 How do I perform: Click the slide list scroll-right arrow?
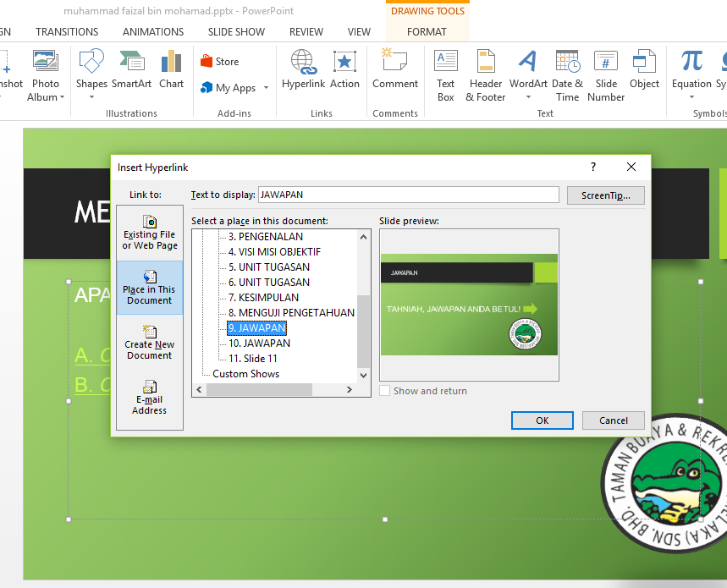[350, 390]
